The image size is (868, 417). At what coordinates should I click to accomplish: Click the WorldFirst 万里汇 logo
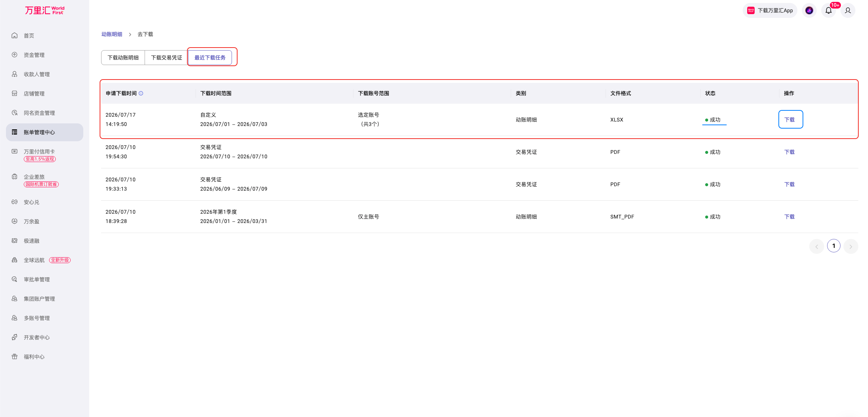tap(45, 10)
